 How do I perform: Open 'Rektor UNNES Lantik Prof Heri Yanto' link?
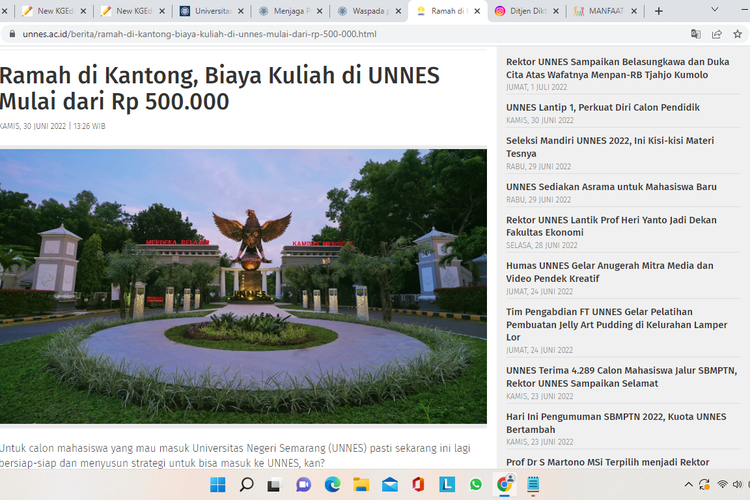(x=610, y=226)
